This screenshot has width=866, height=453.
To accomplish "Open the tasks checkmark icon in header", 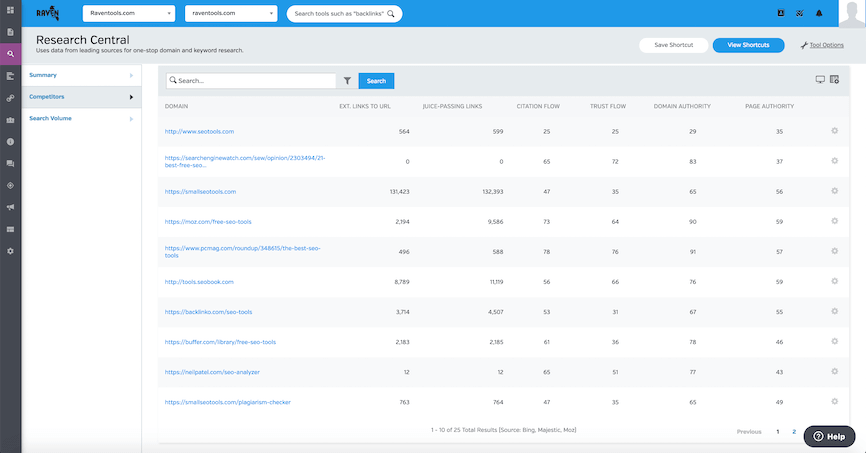I will point(800,13).
